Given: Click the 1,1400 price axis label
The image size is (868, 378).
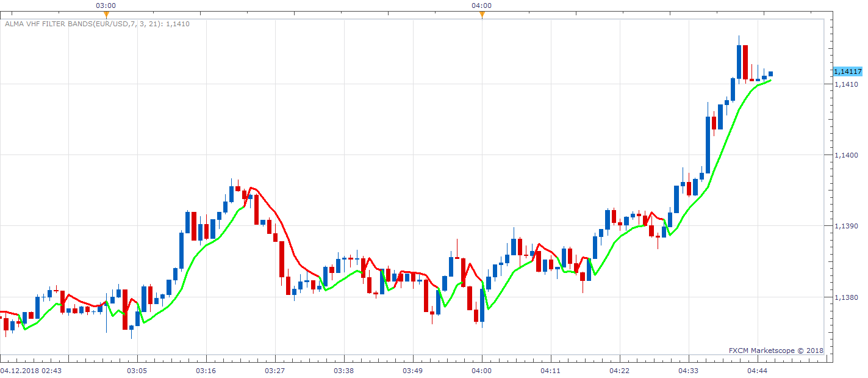Looking at the screenshot, I should [845, 155].
